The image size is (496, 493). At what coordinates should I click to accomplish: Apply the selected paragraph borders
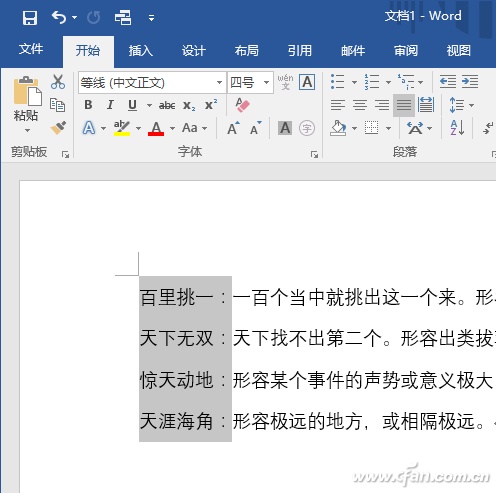click(x=371, y=128)
